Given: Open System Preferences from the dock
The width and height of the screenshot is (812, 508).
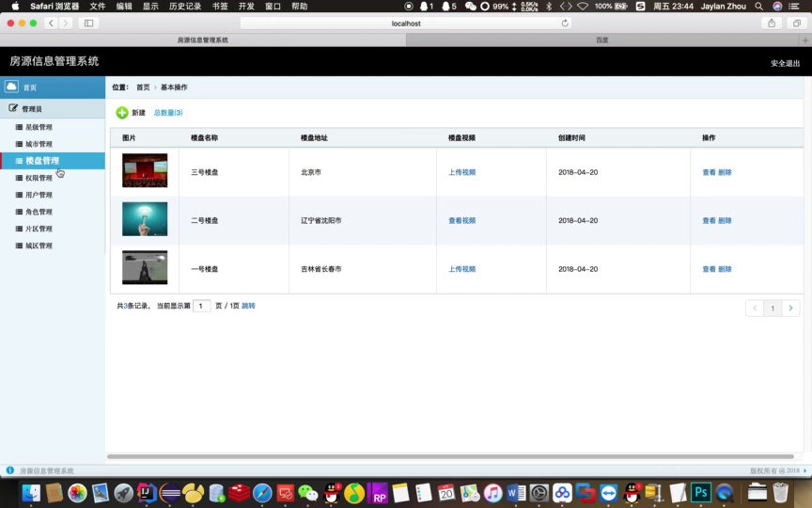Looking at the screenshot, I should click(539, 492).
